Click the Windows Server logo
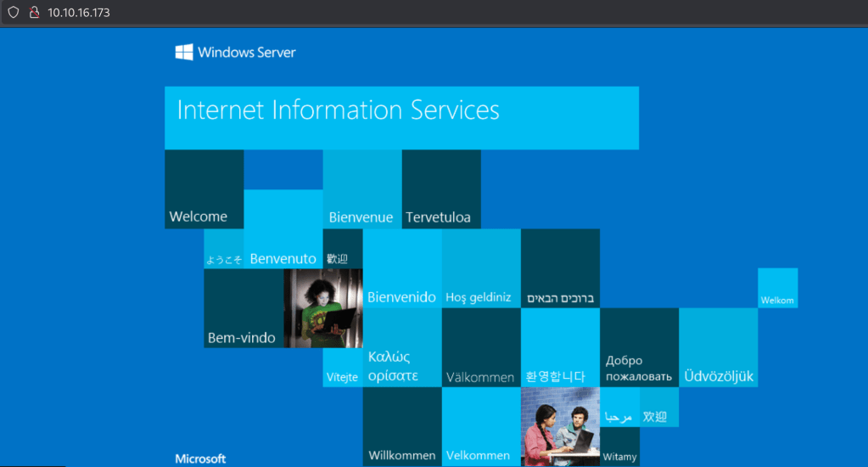This screenshot has height=467, width=868. point(236,53)
